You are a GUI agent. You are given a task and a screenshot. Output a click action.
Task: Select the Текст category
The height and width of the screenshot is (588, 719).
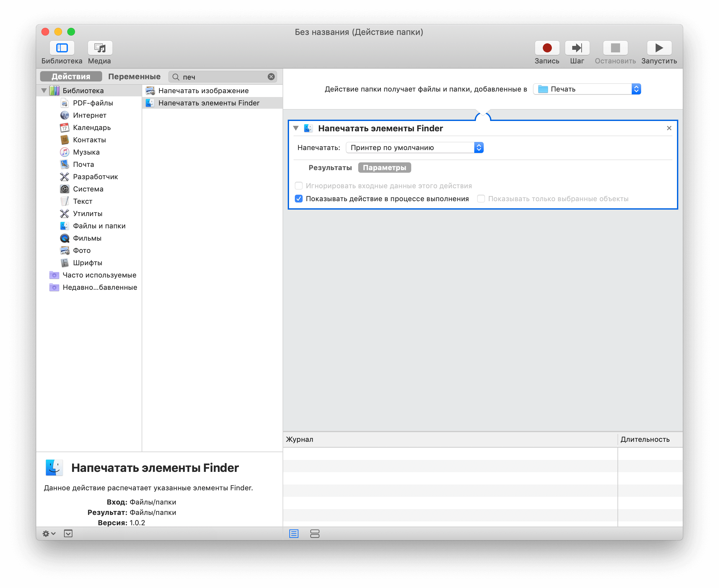[x=82, y=201]
